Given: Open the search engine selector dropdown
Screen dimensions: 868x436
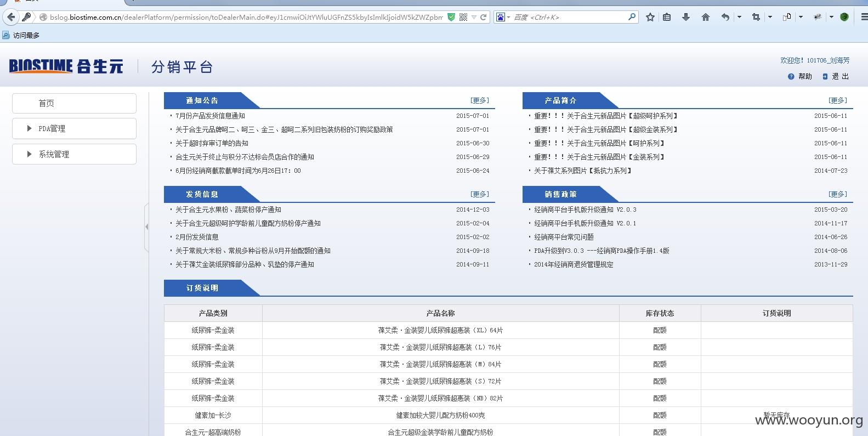Looking at the screenshot, I should point(509,18).
